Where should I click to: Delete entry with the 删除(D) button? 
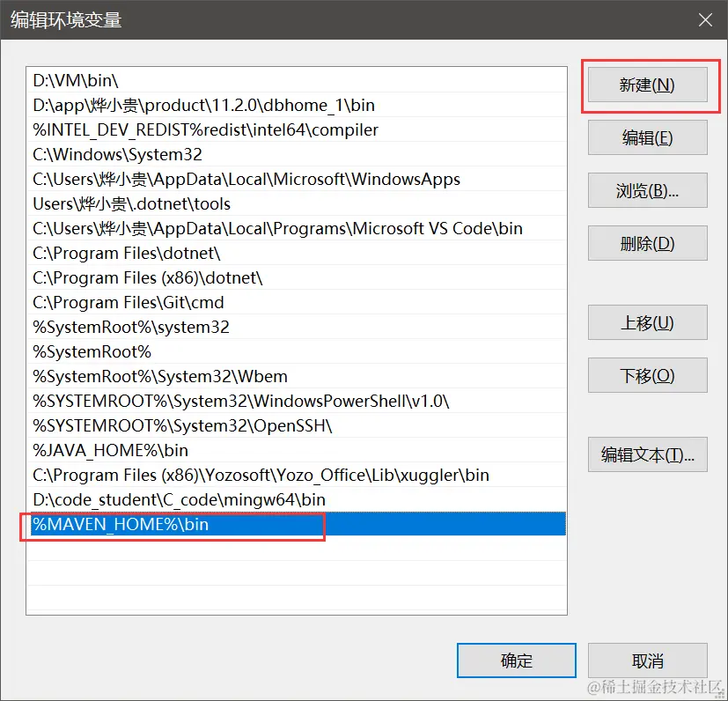tap(647, 243)
